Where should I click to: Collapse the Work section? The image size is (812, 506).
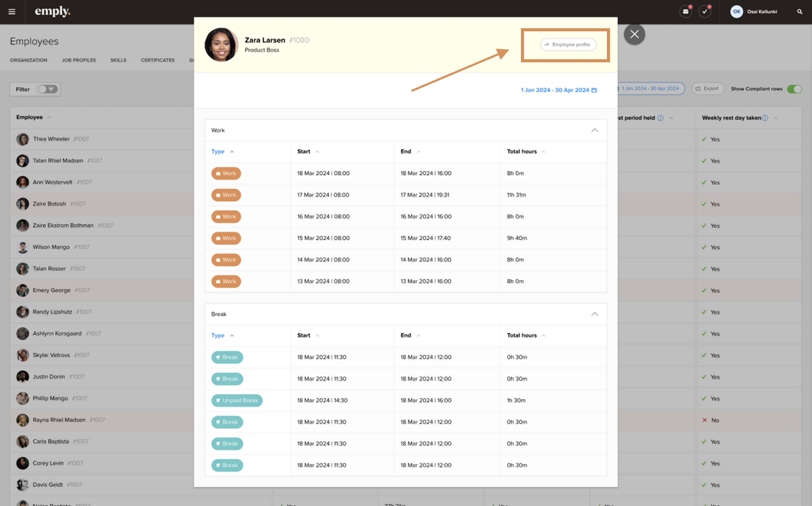(x=594, y=130)
